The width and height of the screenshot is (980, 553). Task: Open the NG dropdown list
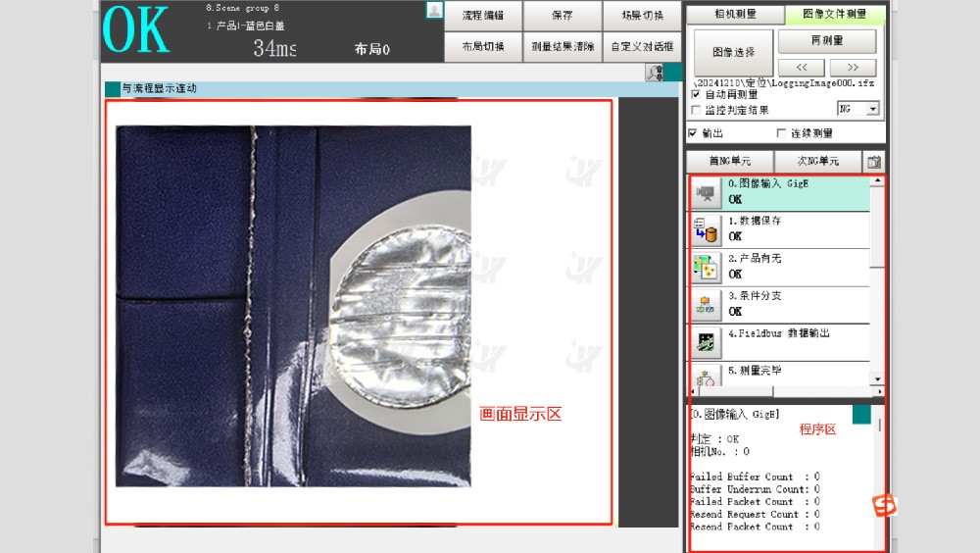(x=872, y=109)
